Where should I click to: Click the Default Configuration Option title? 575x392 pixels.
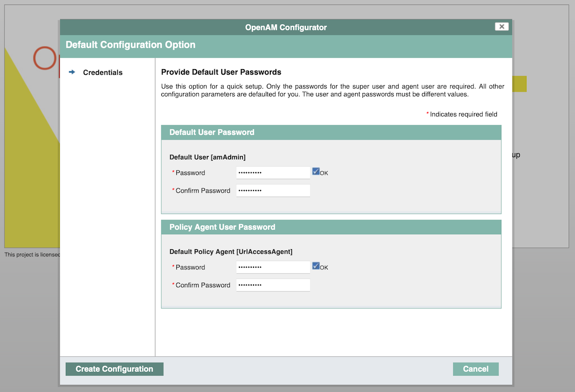[131, 45]
